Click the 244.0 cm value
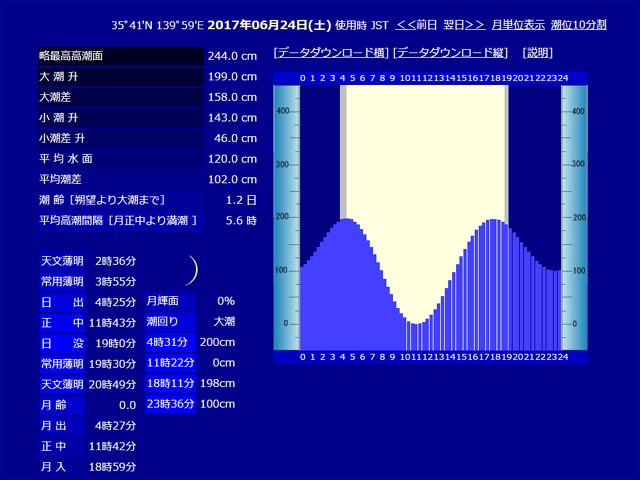The image size is (640, 480). click(232, 56)
